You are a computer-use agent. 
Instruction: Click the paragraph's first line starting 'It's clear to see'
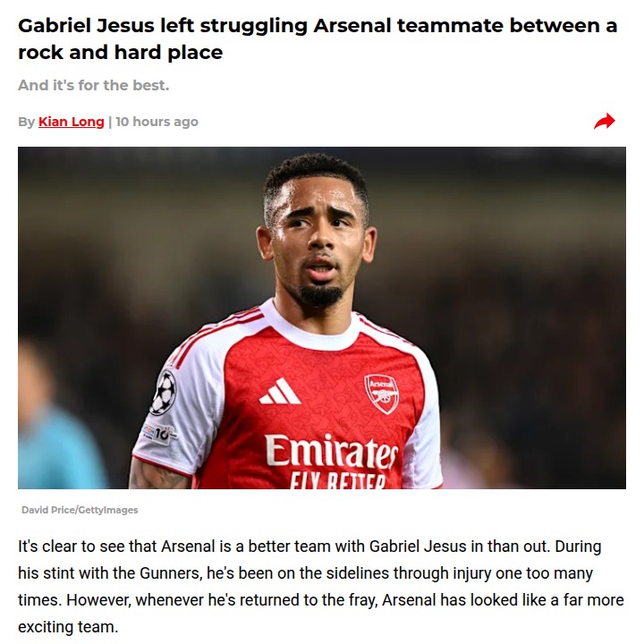pyautogui.click(x=309, y=546)
